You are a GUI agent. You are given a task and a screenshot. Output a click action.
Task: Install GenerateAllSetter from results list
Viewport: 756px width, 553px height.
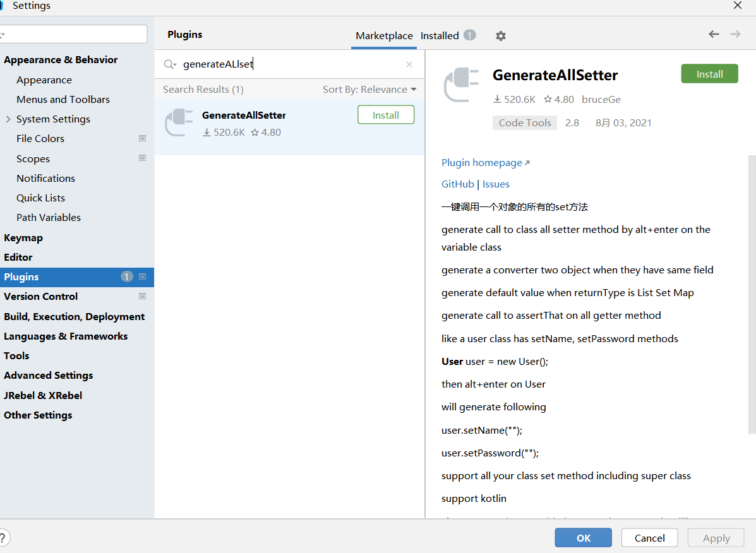tap(386, 115)
